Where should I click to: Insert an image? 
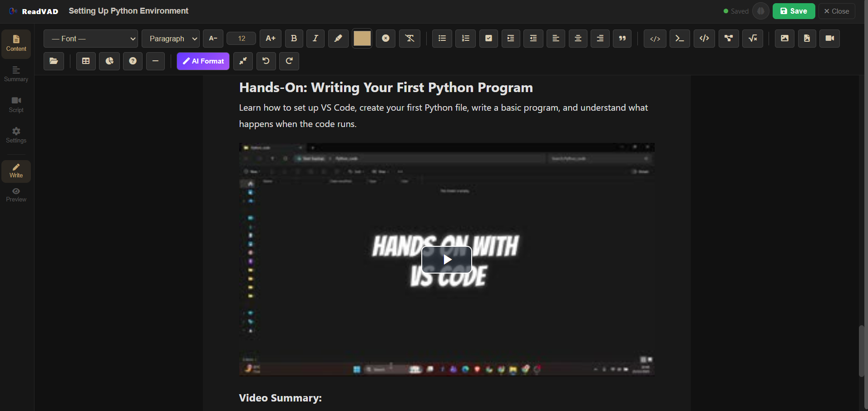coord(784,39)
